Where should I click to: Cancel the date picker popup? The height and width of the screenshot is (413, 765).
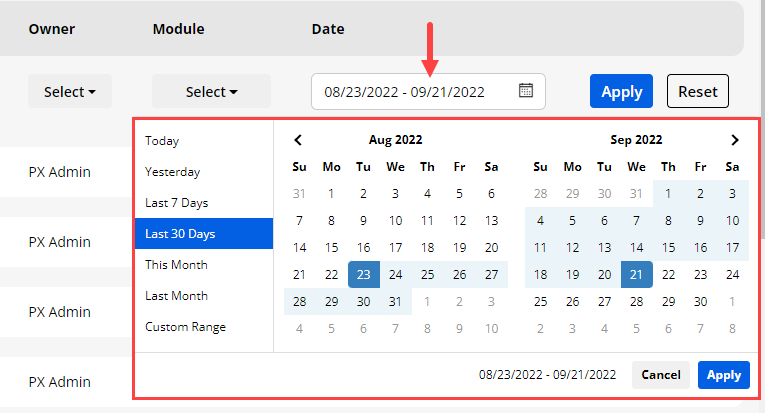coord(660,375)
